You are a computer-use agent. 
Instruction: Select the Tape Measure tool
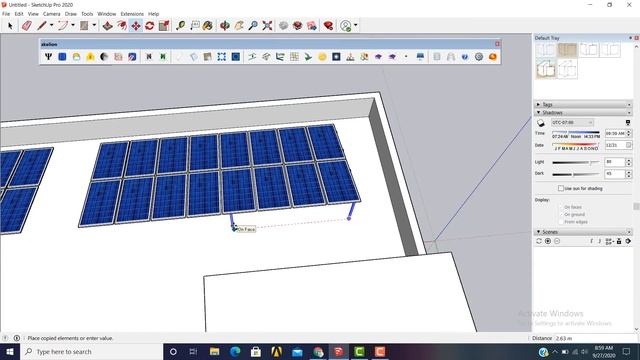[180, 26]
